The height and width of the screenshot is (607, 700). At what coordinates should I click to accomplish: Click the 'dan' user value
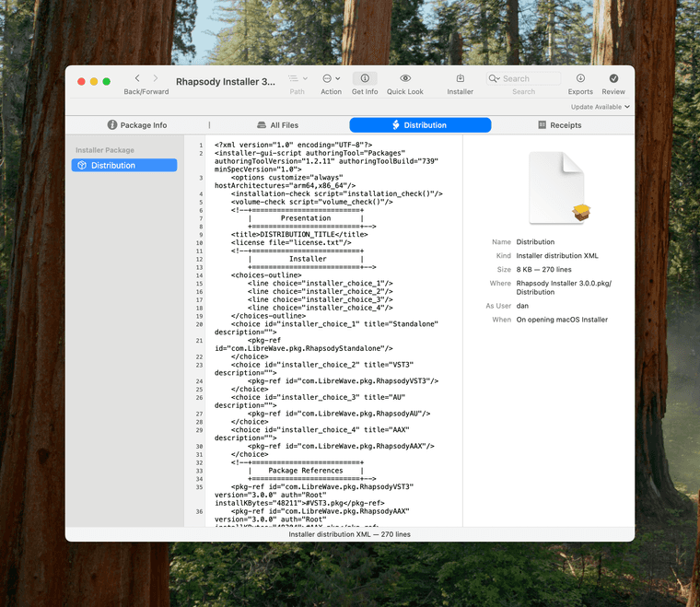[x=522, y=306]
